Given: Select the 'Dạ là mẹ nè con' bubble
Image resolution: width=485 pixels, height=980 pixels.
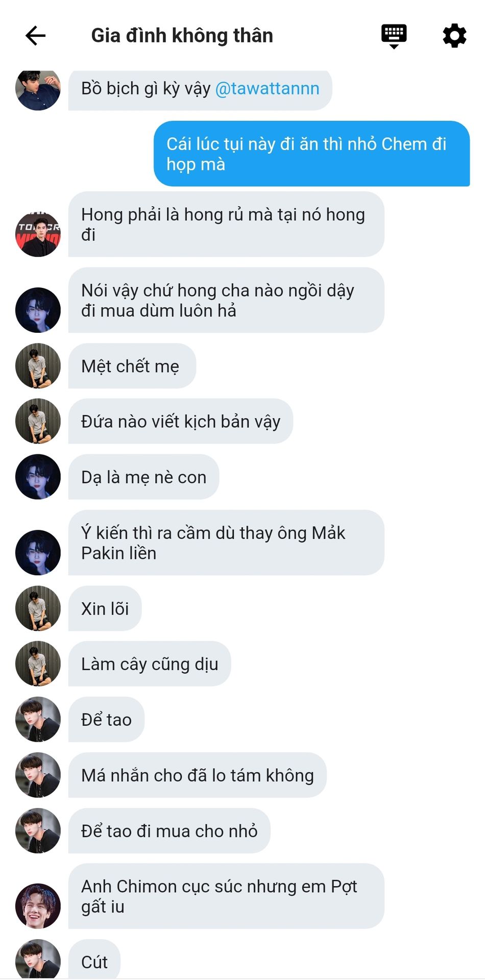Looking at the screenshot, I should (144, 477).
